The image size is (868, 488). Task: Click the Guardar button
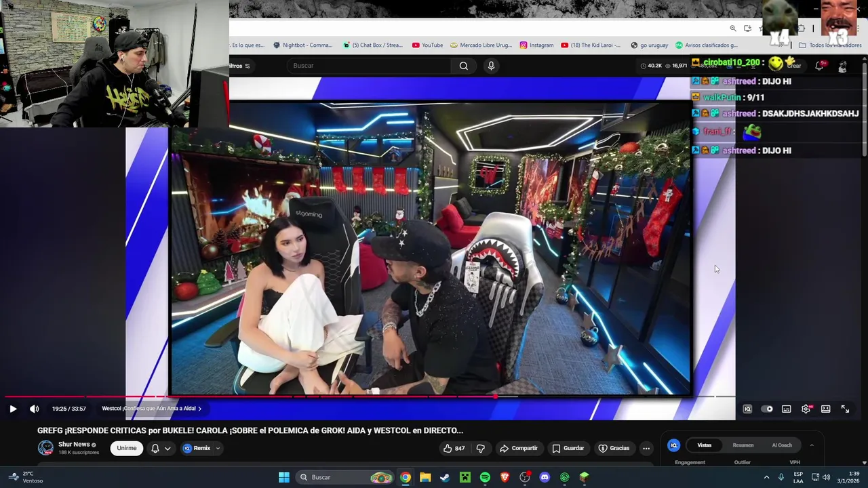[568, 448]
